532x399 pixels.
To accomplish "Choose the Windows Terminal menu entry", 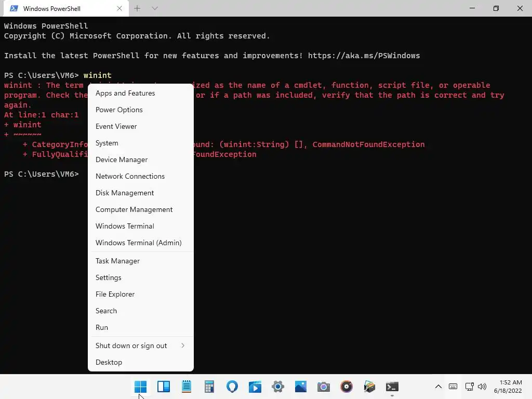I will coord(140,226).
